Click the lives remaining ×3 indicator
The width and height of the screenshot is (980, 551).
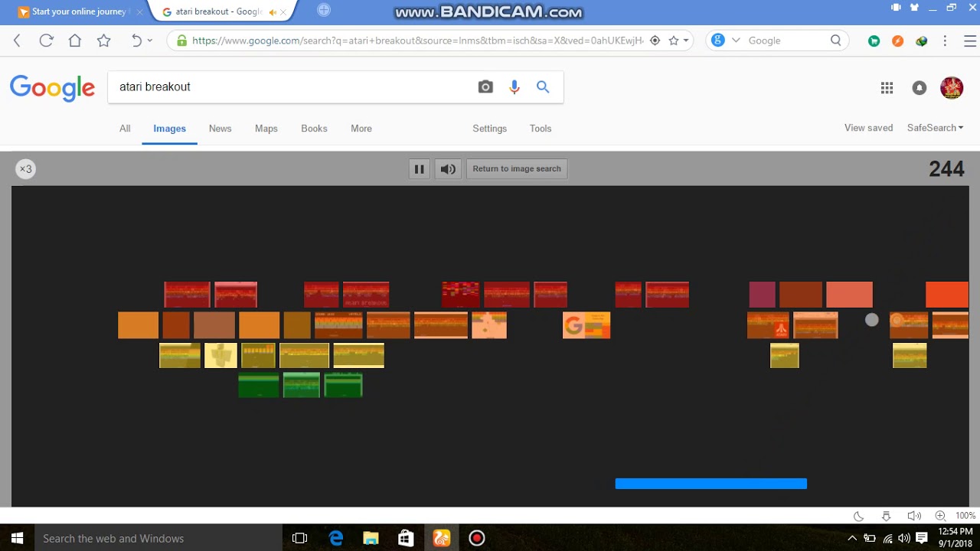[25, 169]
